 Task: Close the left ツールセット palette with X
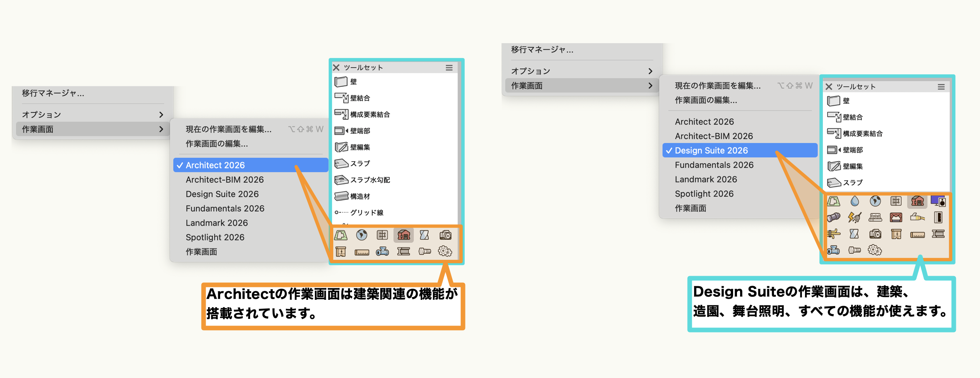(336, 68)
